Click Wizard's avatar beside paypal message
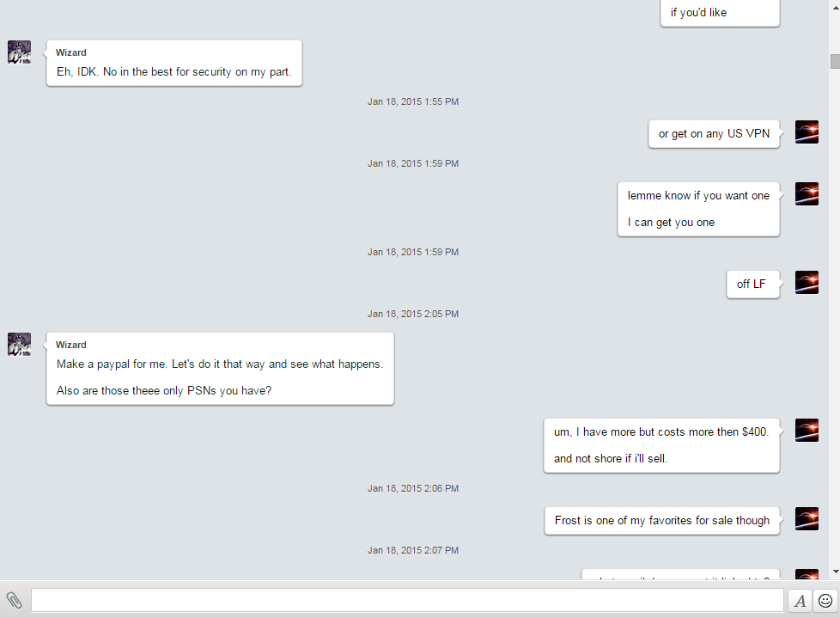 pyautogui.click(x=19, y=344)
